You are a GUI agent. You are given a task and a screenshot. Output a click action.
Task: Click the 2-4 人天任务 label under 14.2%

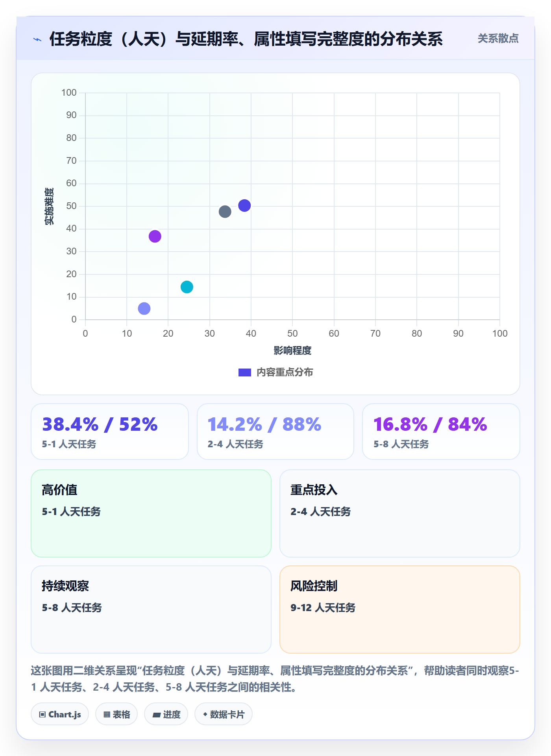(x=235, y=444)
